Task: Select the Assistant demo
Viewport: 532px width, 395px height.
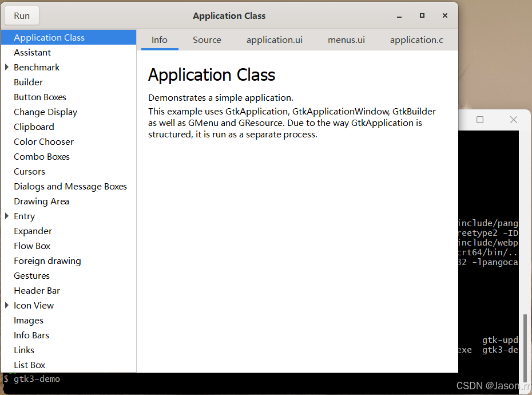Action: (x=69, y=52)
